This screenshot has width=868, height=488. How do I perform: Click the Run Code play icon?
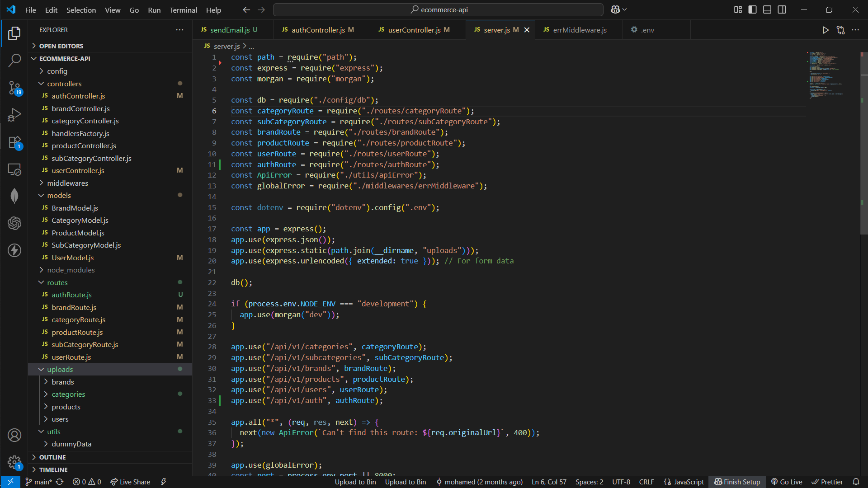(x=826, y=30)
